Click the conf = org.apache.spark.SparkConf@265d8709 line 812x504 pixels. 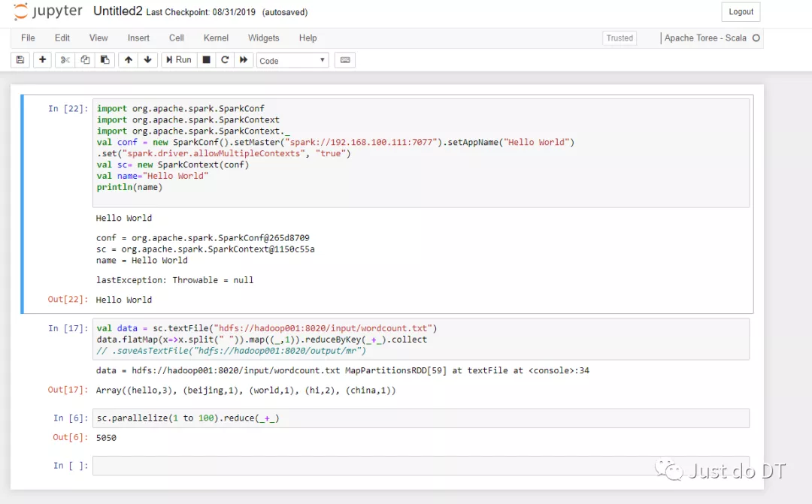202,238
